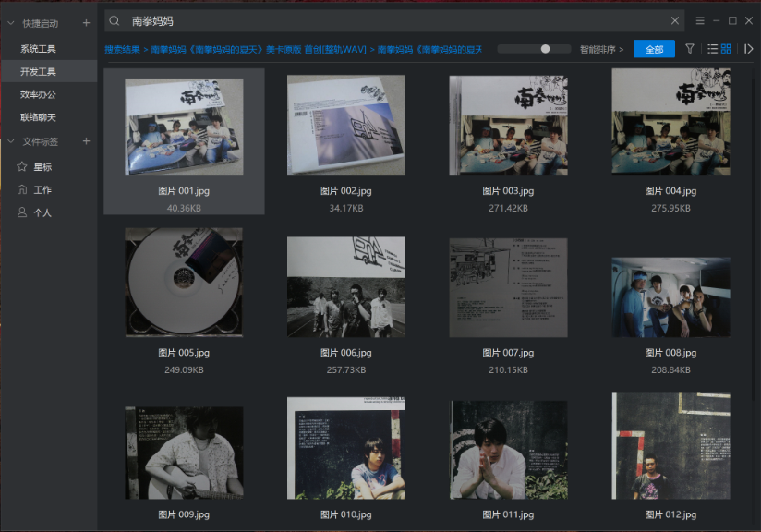Select 开发工具 in the sidebar
Viewport: 761px width, 532px height.
[38, 71]
